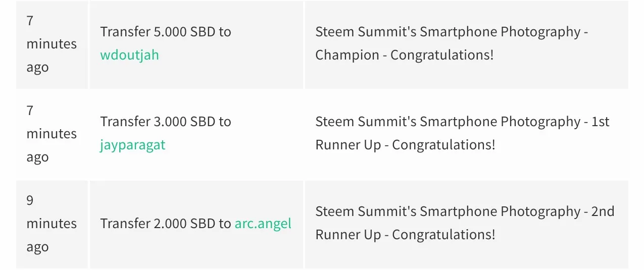Click the timestamp of the jayparagat transfer
Screen dimensions: 644x270
click(51, 134)
